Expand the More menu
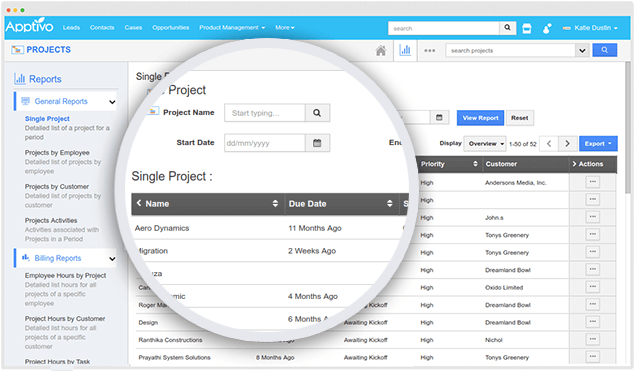This screenshot has width=635, height=371. pyautogui.click(x=285, y=28)
